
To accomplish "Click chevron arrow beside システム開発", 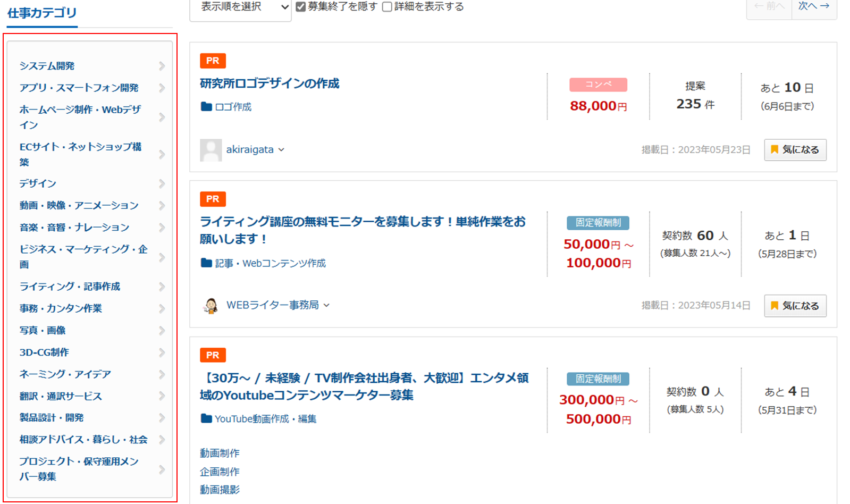I will 162,66.
